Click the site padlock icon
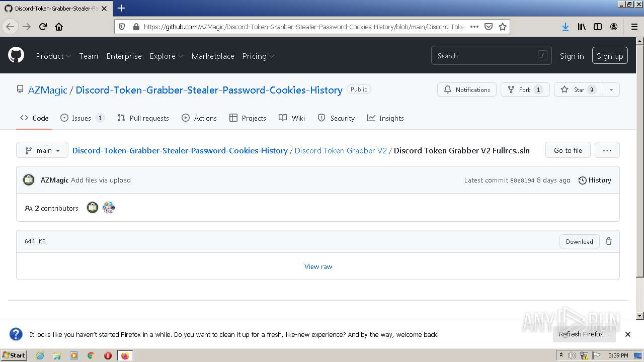644x362 pixels. pos(135,27)
